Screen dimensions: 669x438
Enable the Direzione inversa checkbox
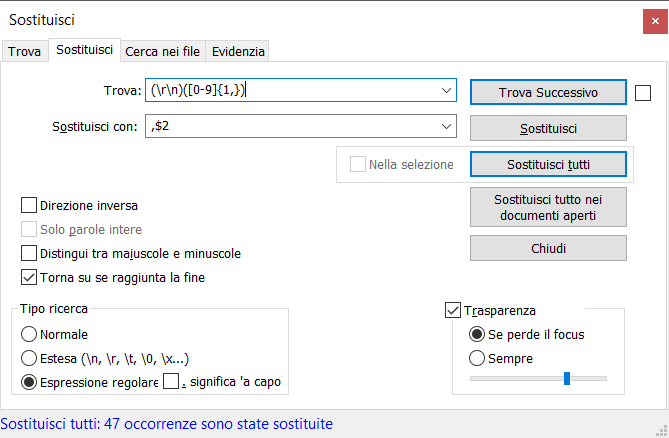[29, 206]
